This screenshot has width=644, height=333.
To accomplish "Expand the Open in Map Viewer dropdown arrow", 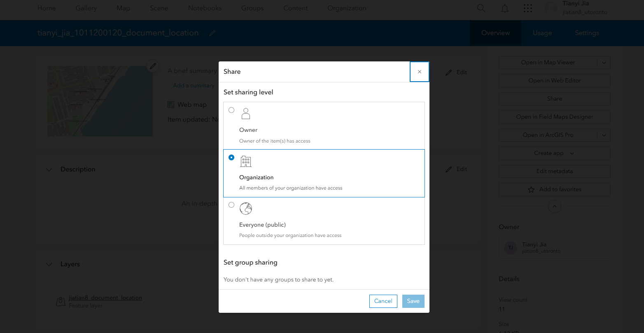I will tap(604, 63).
